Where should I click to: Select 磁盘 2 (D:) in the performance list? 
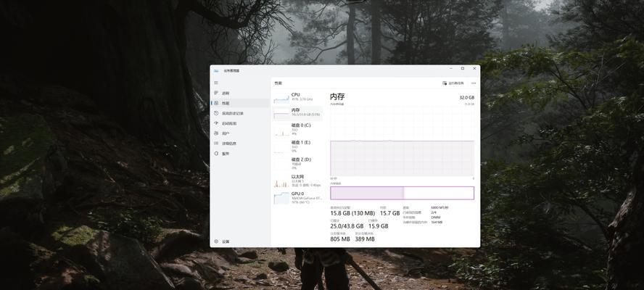[x=297, y=163]
